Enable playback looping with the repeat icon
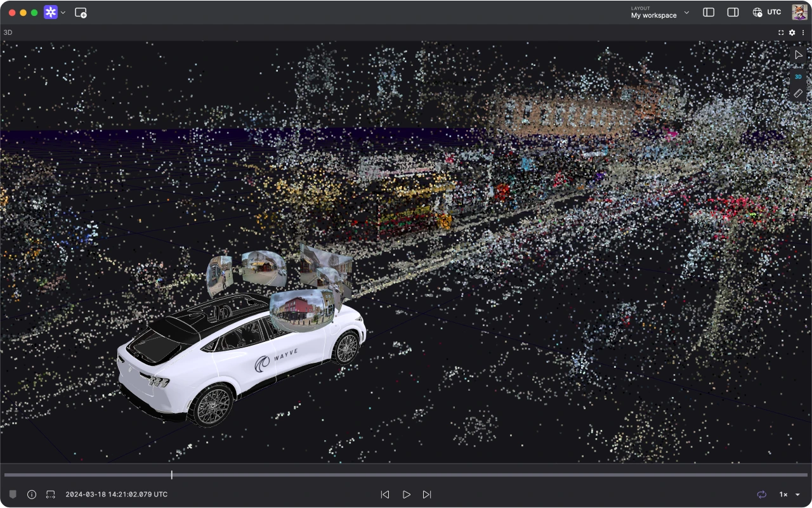Viewport: 812px width, 508px height. click(x=761, y=494)
